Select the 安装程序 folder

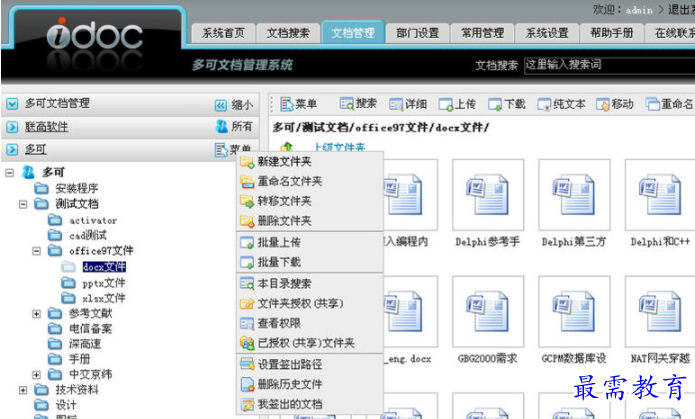coord(76,188)
